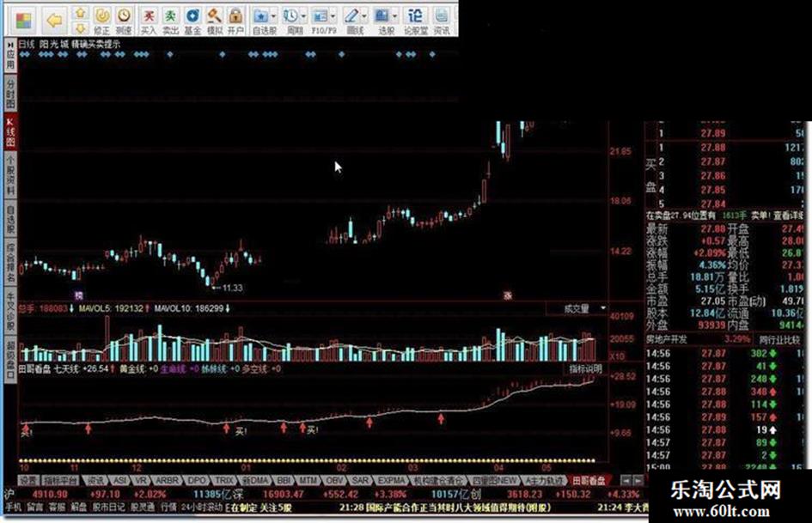Viewport: 812px width, 523px height.
Task: Open the 牛叉诊股 sidebar tab
Action: coord(10,311)
